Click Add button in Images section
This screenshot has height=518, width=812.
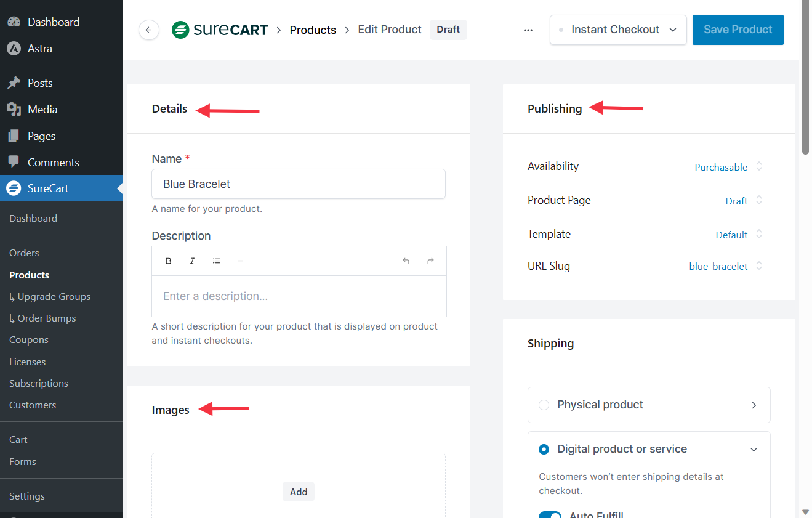[299, 492]
